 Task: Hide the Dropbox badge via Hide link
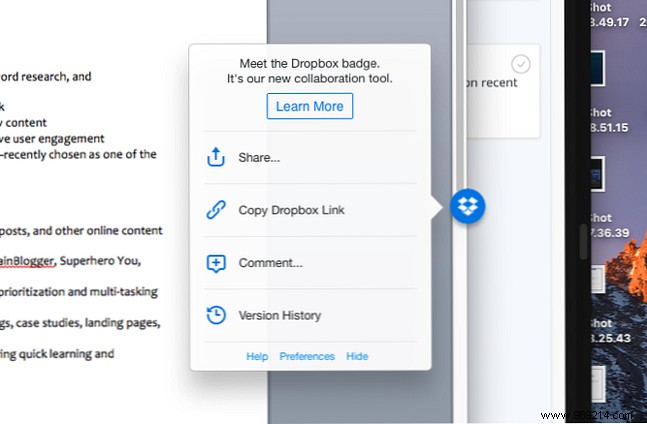357,356
